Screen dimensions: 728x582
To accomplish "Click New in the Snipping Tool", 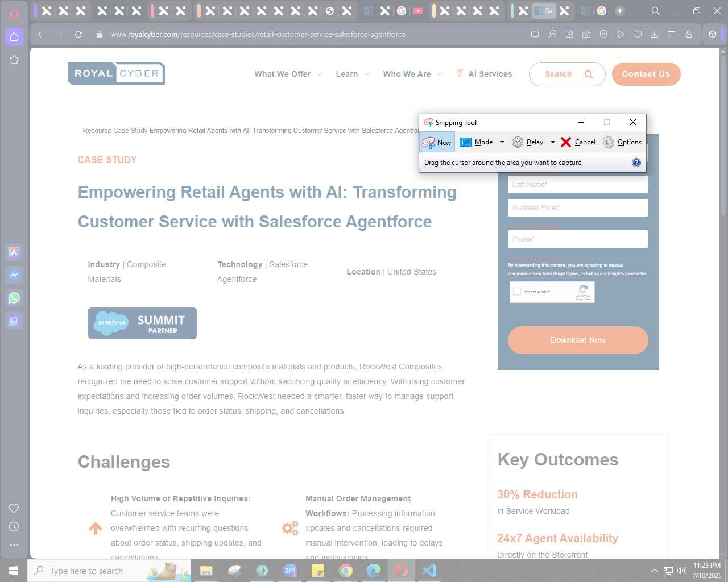I will pyautogui.click(x=437, y=142).
